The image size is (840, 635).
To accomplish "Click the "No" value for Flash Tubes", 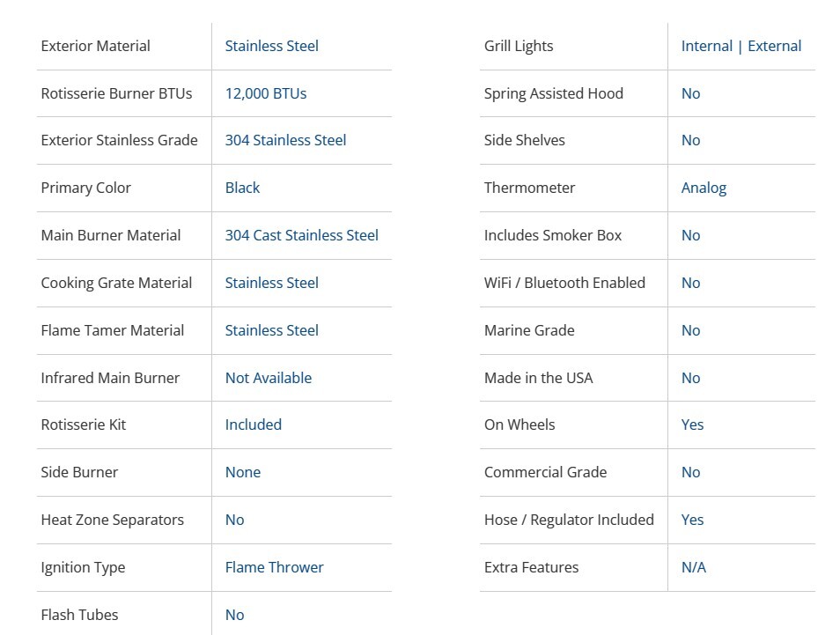I will pyautogui.click(x=234, y=615).
